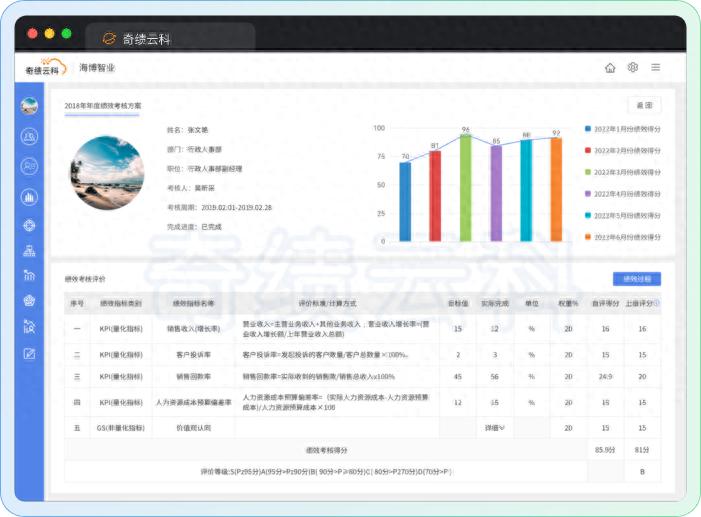The height and width of the screenshot is (517, 701).
Task: Select the 销售回款率 indicator name cell
Action: [x=193, y=377]
